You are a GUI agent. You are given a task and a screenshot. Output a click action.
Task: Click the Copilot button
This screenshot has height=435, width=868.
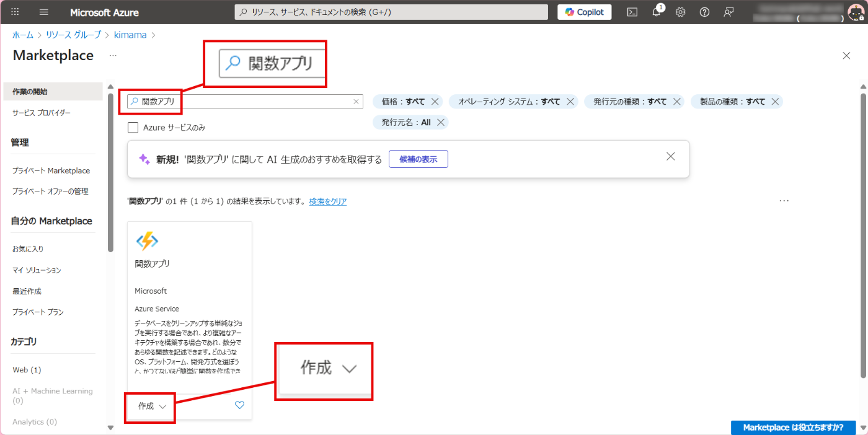click(585, 12)
